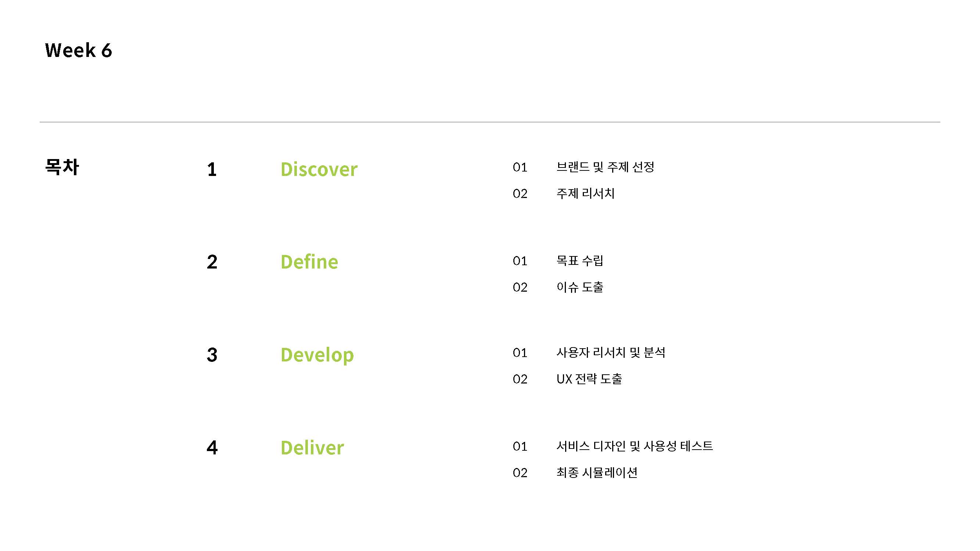Open 최종 시뮬레이션 item
Screen dimensions: 980x551
[596, 473]
